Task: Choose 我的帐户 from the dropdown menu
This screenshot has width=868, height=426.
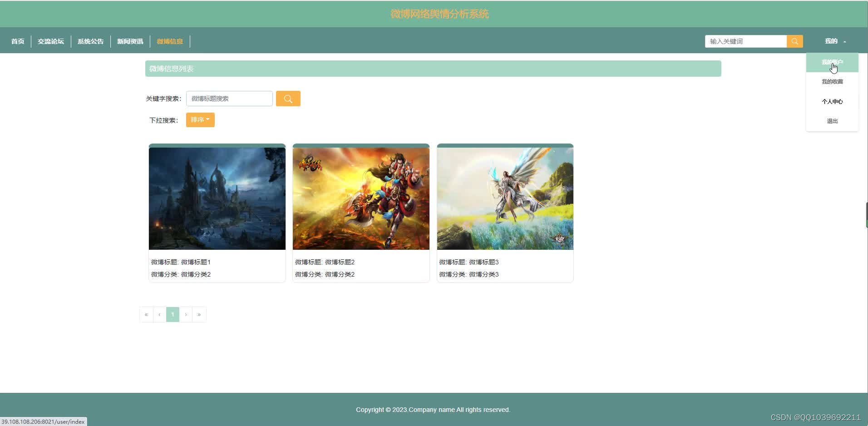Action: pyautogui.click(x=832, y=63)
